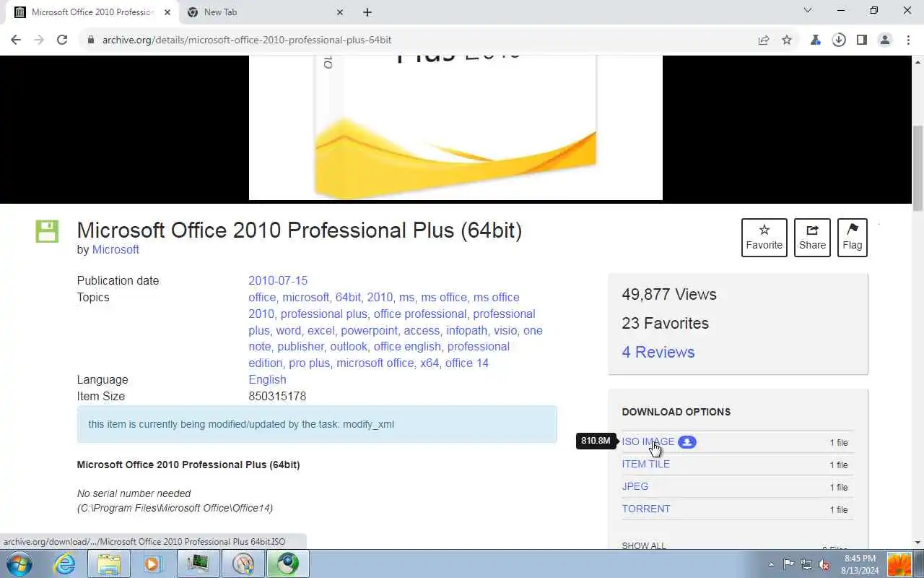Open the monitor app taskbar icon
This screenshot has width=924, height=578.
coord(198,564)
